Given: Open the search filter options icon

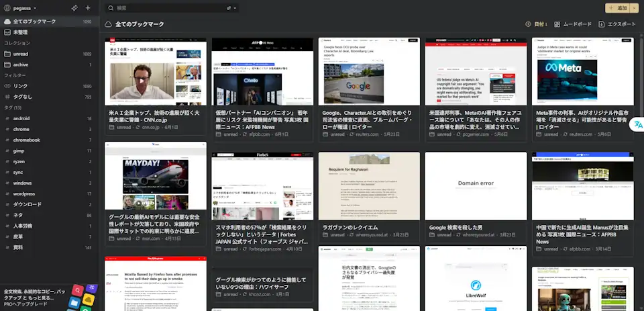Looking at the screenshot, I should pos(231,8).
